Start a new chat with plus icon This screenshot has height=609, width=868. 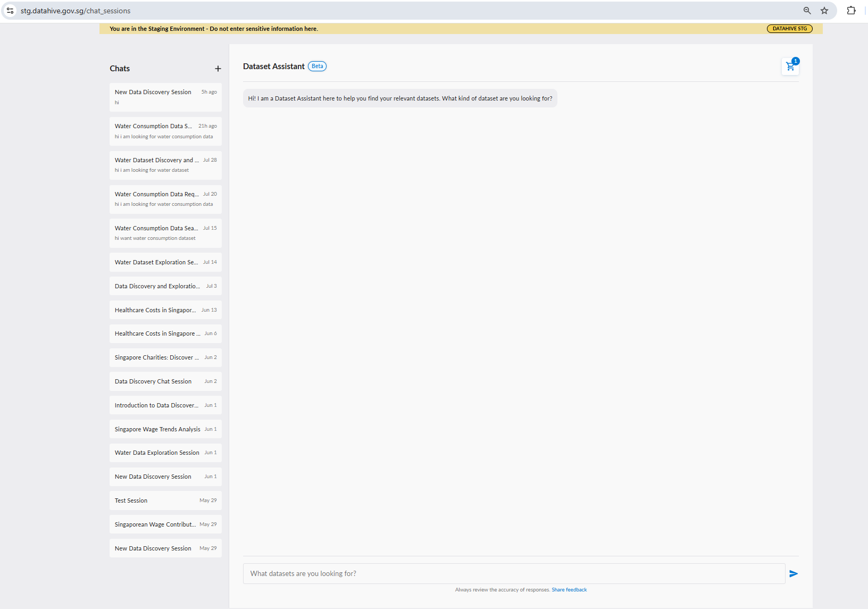pos(218,69)
